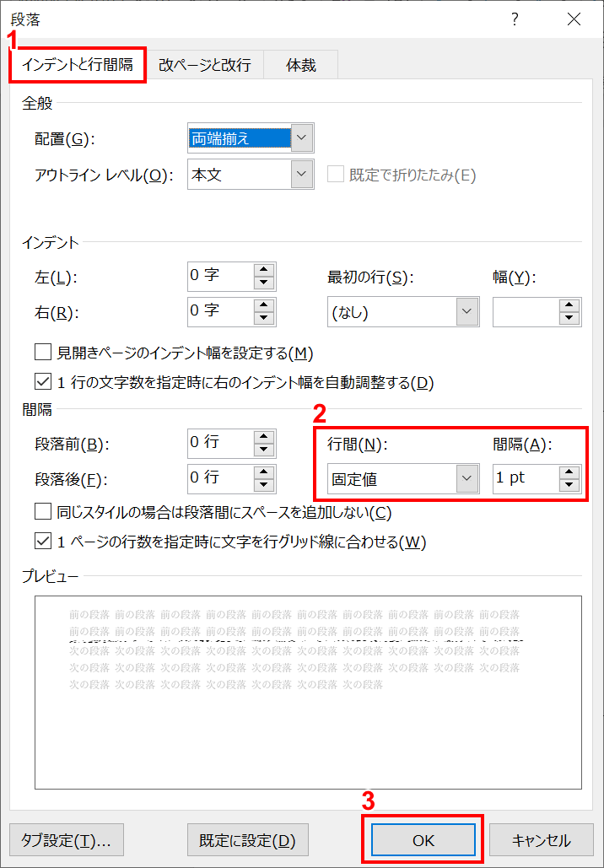Click the disabled 既定で折りたたみ checkbox

[336, 175]
